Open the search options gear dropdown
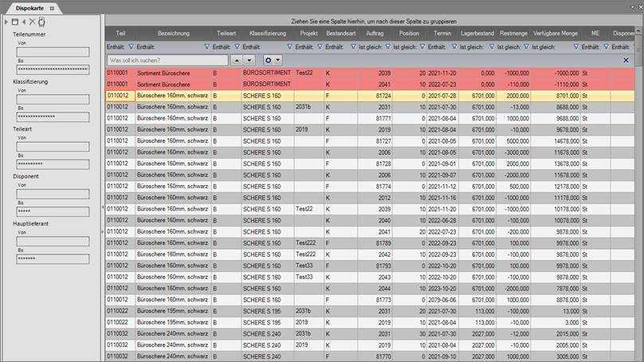The height and width of the screenshot is (362, 644). (x=273, y=61)
